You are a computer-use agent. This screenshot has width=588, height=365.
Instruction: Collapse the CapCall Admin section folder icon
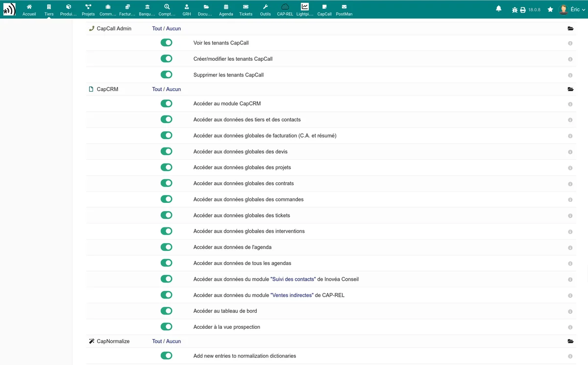point(570,29)
